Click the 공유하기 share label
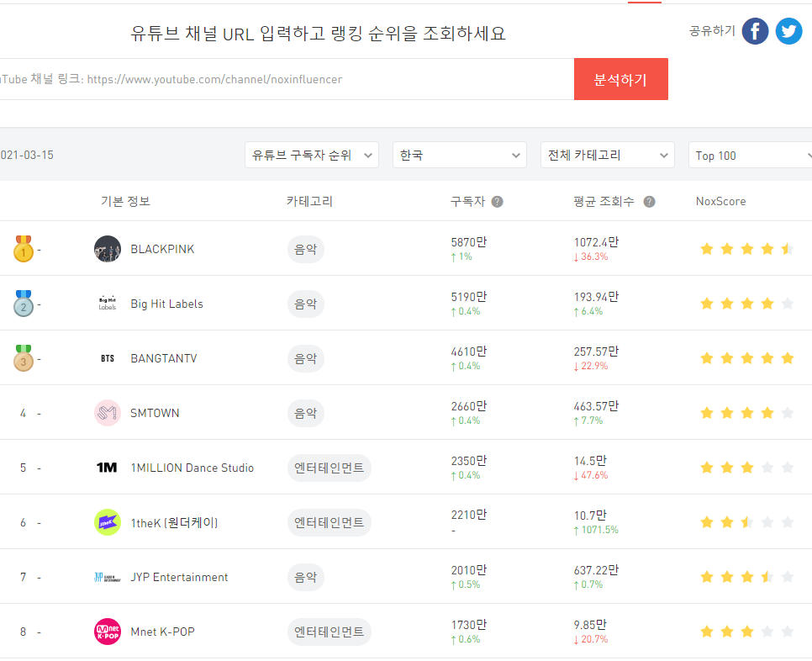The height and width of the screenshot is (661, 812). tap(712, 31)
